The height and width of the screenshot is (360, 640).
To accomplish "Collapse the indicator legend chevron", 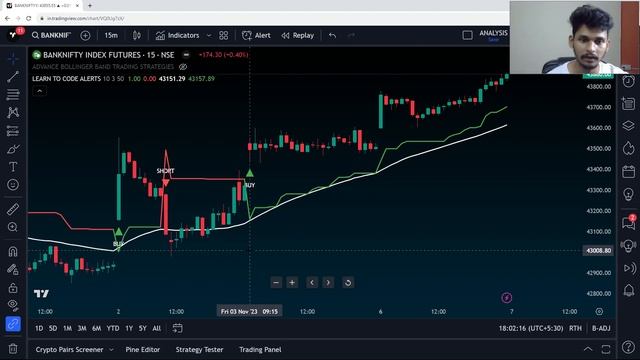I will click(40, 91).
